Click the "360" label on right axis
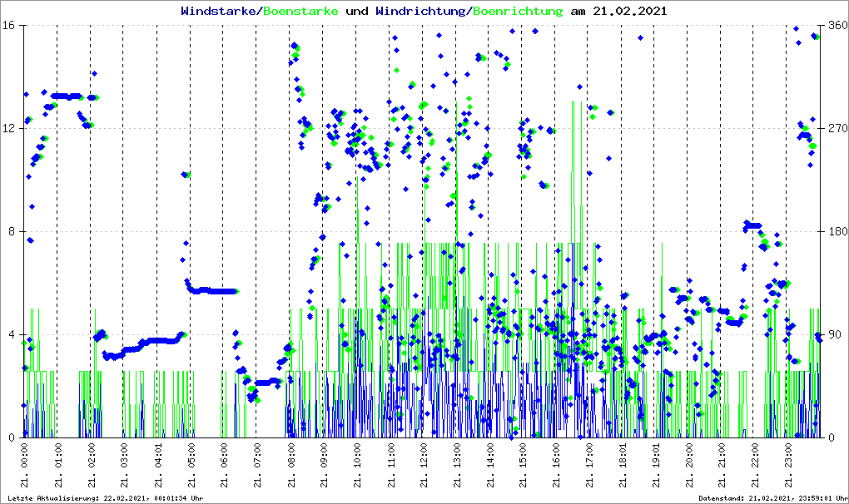The image size is (849, 504). [834, 26]
